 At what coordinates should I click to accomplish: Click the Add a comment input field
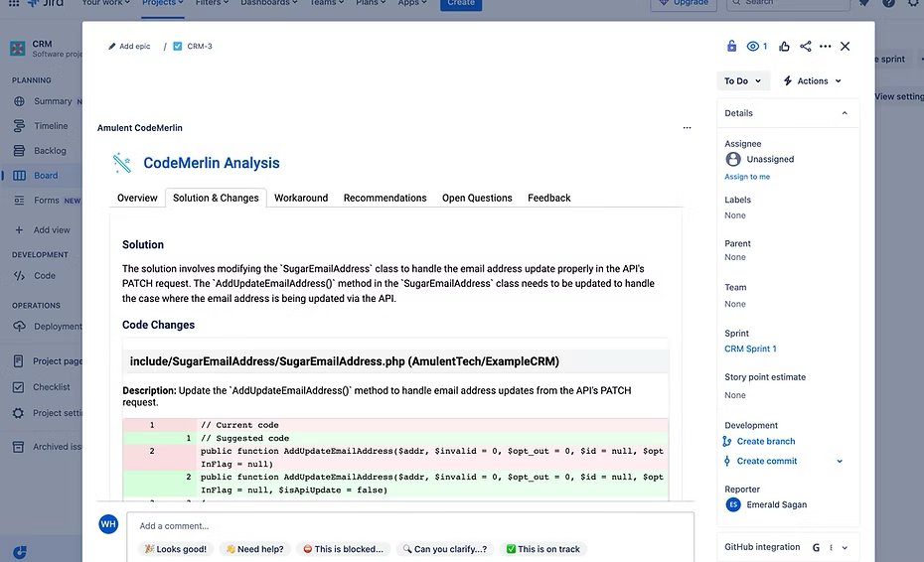coord(410,526)
